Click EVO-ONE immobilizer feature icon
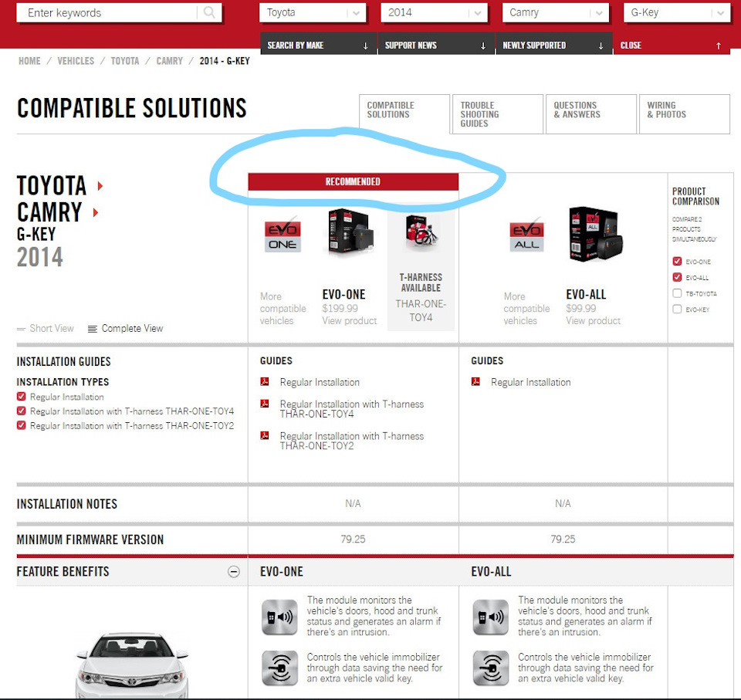Screen dimensions: 741x700 (279, 668)
